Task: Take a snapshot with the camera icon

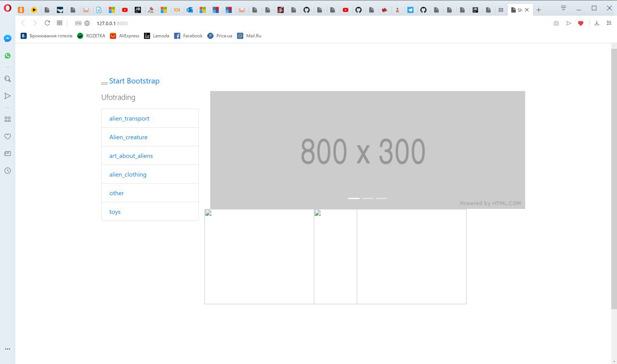Action: tap(556, 23)
